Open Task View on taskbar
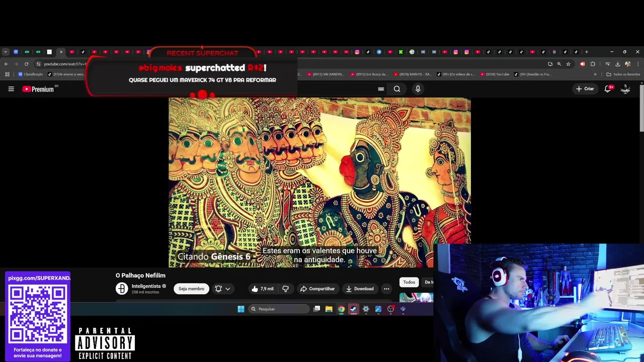 coord(316,309)
